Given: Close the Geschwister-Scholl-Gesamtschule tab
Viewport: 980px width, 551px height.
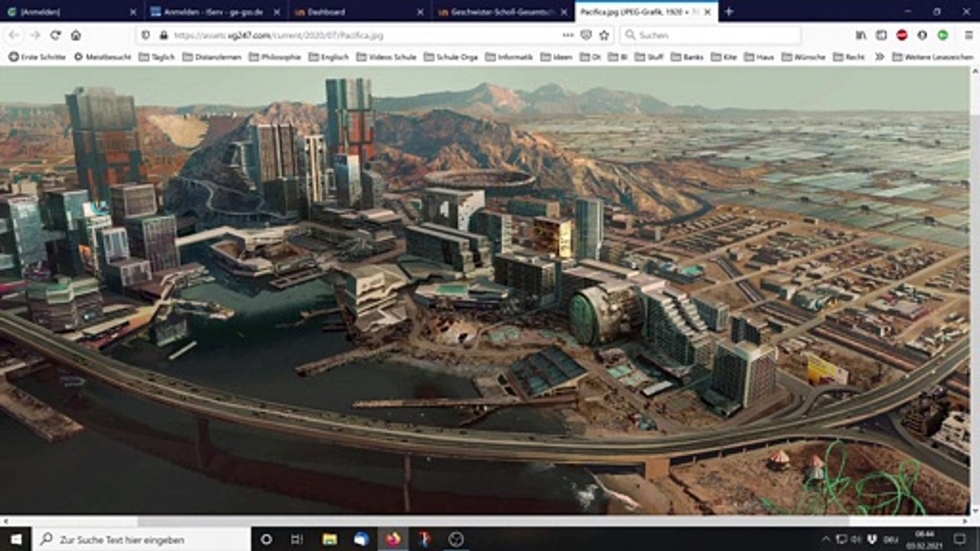Looking at the screenshot, I should coord(563,12).
